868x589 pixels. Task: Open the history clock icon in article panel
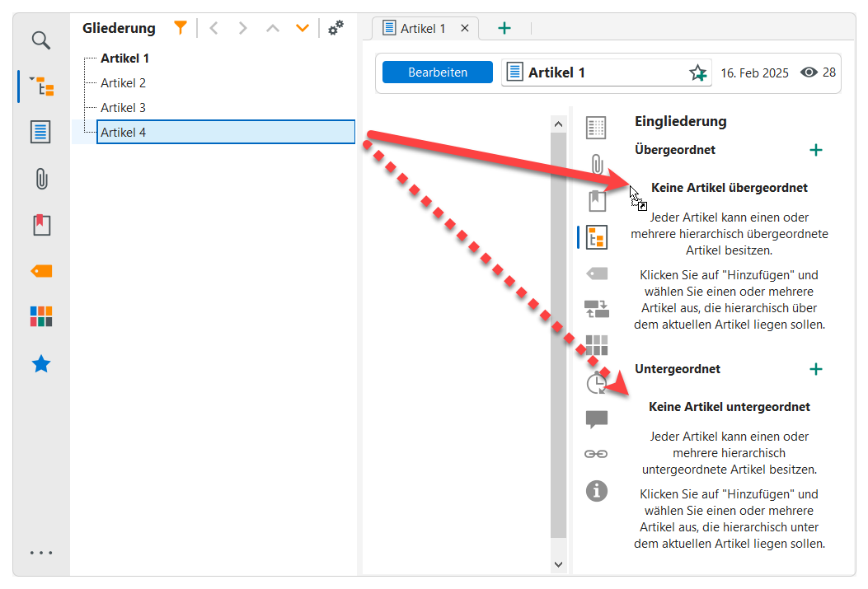point(596,383)
